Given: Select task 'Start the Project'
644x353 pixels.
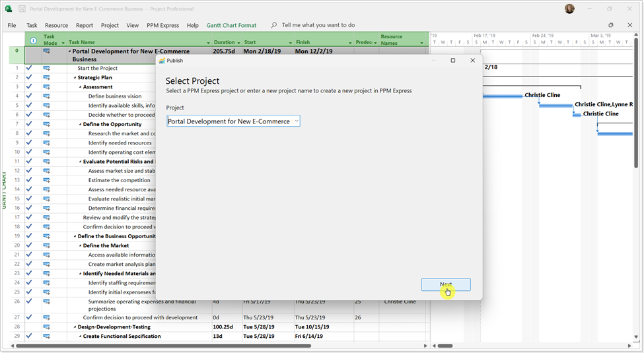Looking at the screenshot, I should (x=97, y=68).
